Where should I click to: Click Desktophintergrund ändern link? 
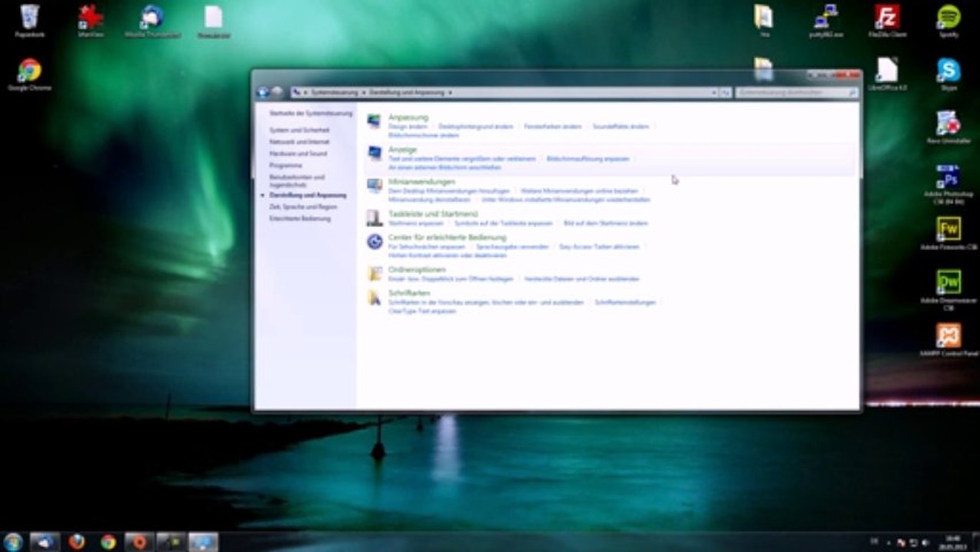pyautogui.click(x=475, y=127)
